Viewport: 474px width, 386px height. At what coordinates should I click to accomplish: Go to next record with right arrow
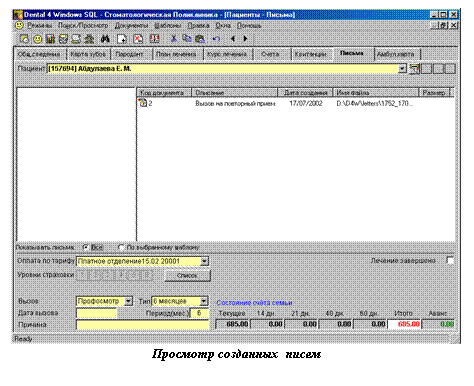[x=245, y=39]
